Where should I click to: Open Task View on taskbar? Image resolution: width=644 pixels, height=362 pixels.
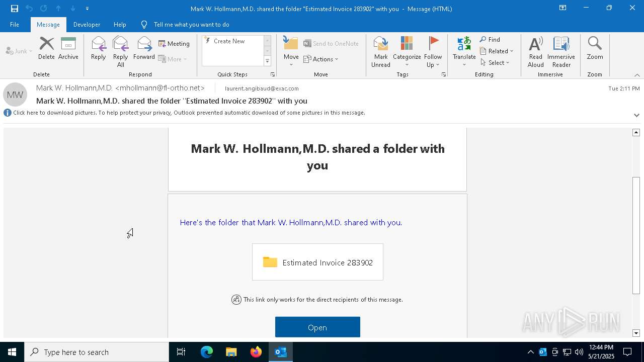(181, 352)
